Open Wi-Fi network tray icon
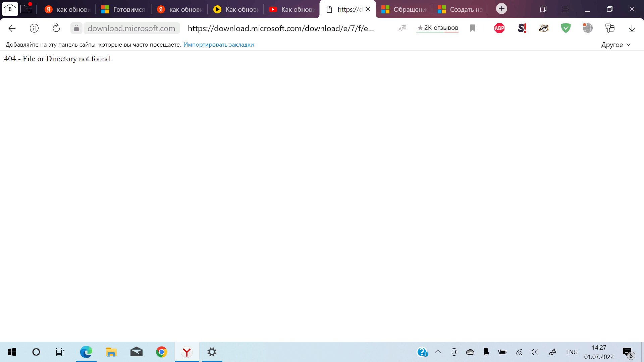 pyautogui.click(x=519, y=352)
